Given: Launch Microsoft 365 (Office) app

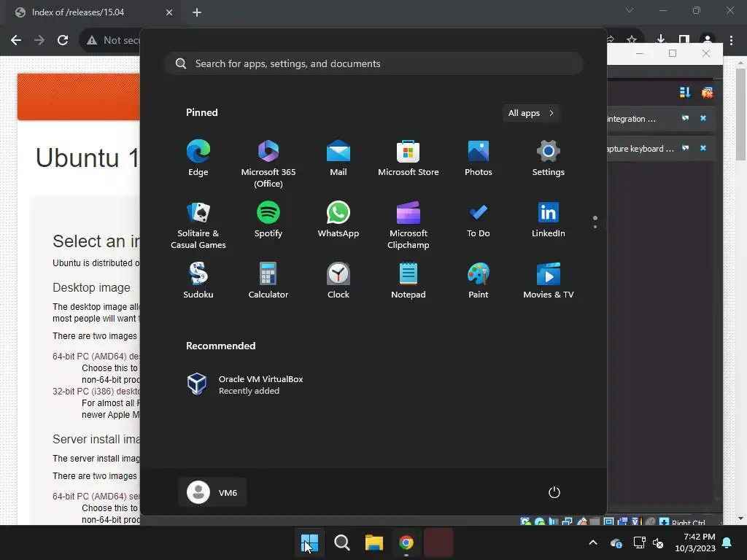Looking at the screenshot, I should click(268, 163).
